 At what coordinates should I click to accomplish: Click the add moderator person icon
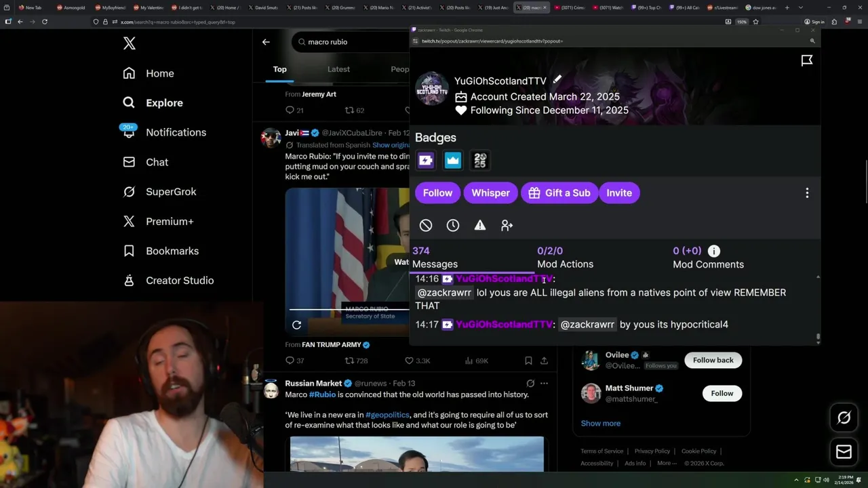507,226
